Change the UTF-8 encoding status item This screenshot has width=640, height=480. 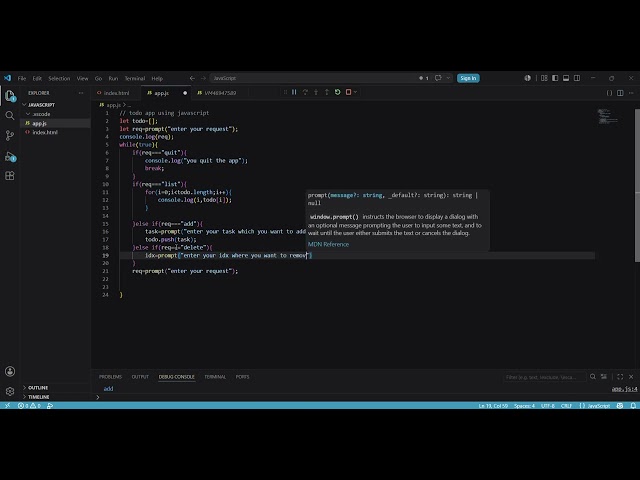548,406
